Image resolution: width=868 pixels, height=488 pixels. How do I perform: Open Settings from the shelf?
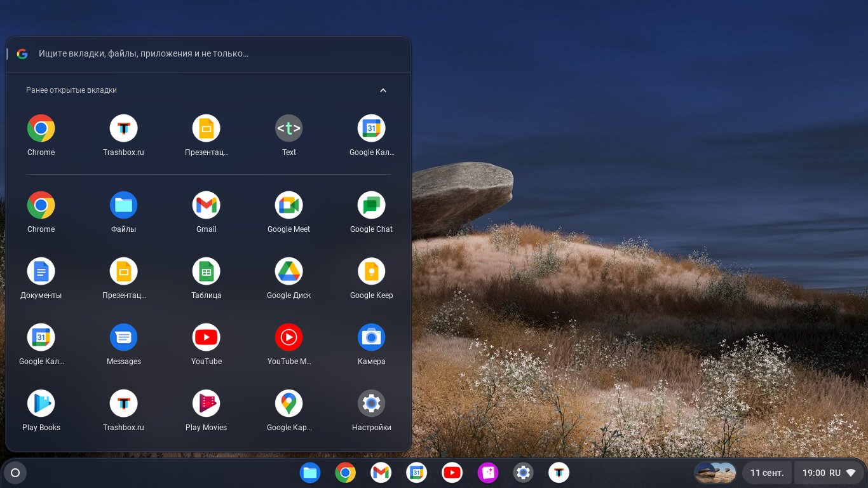524,473
